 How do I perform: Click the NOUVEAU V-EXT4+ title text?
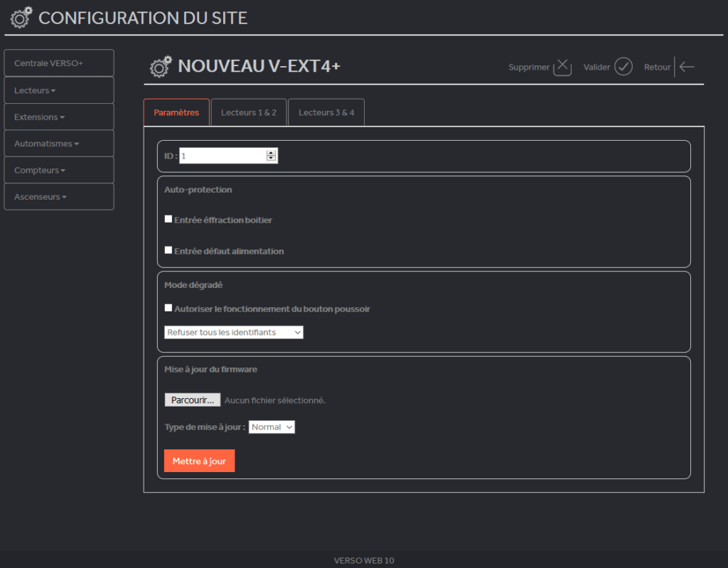259,66
